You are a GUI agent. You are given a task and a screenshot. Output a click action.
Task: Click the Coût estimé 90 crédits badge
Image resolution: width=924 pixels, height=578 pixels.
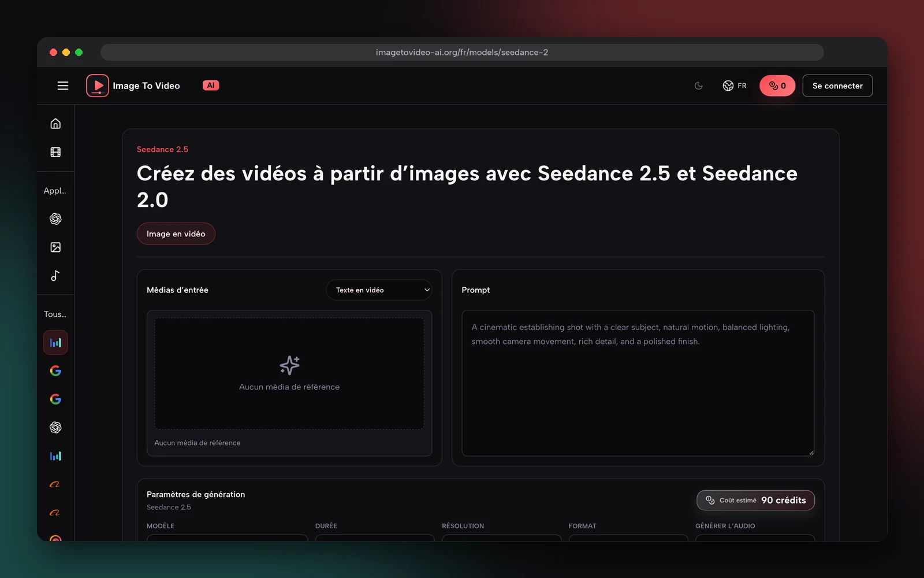click(755, 500)
